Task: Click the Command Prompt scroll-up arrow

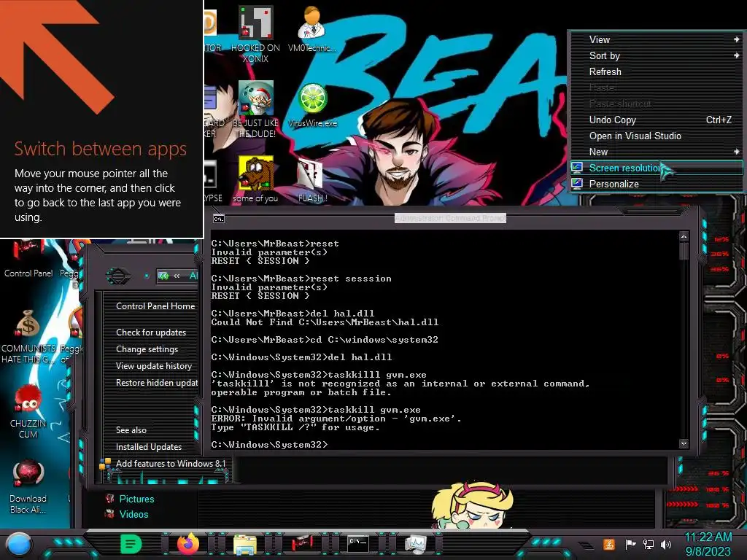Action: point(684,236)
